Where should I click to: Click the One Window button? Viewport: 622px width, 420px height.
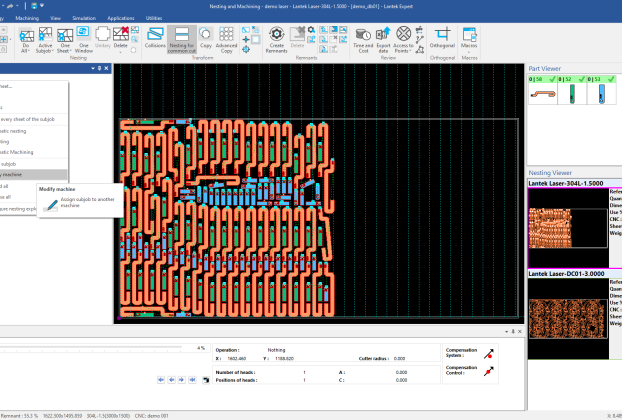(84, 37)
